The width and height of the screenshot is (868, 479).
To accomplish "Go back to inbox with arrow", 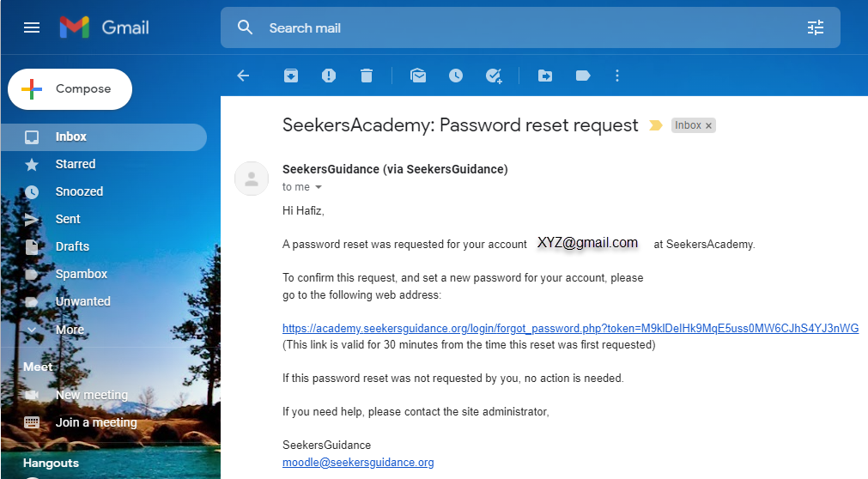I will 243,76.
